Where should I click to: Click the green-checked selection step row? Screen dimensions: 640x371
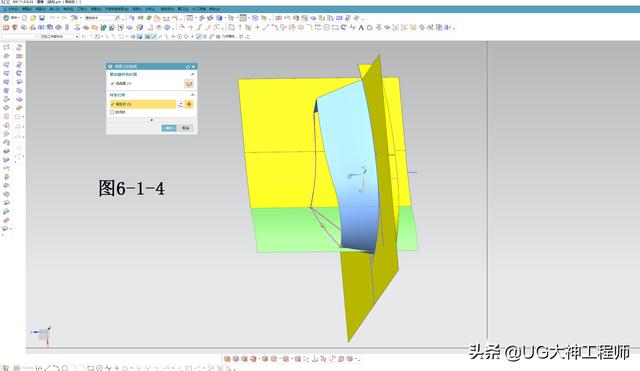coord(146,84)
